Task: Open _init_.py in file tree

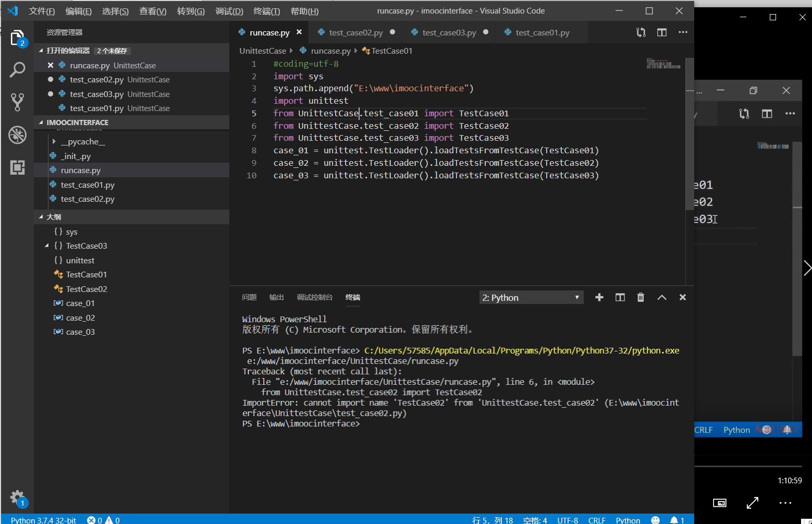Action: coord(76,156)
